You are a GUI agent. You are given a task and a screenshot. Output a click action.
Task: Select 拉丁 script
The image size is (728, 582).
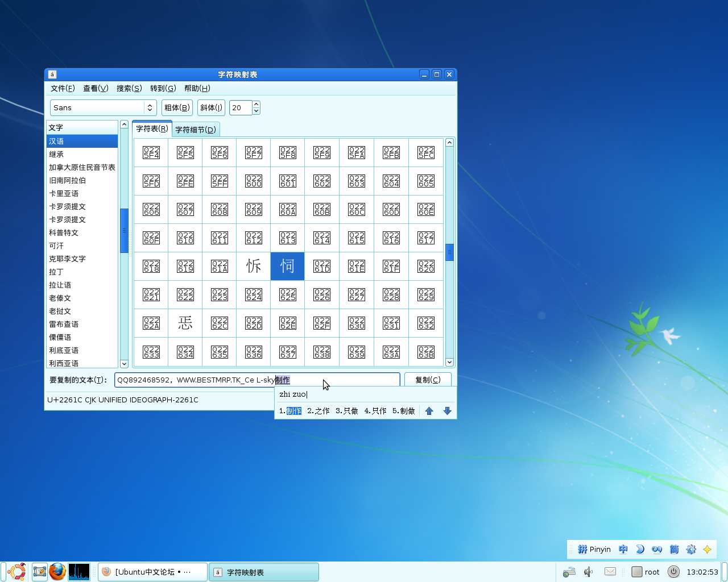coord(82,272)
